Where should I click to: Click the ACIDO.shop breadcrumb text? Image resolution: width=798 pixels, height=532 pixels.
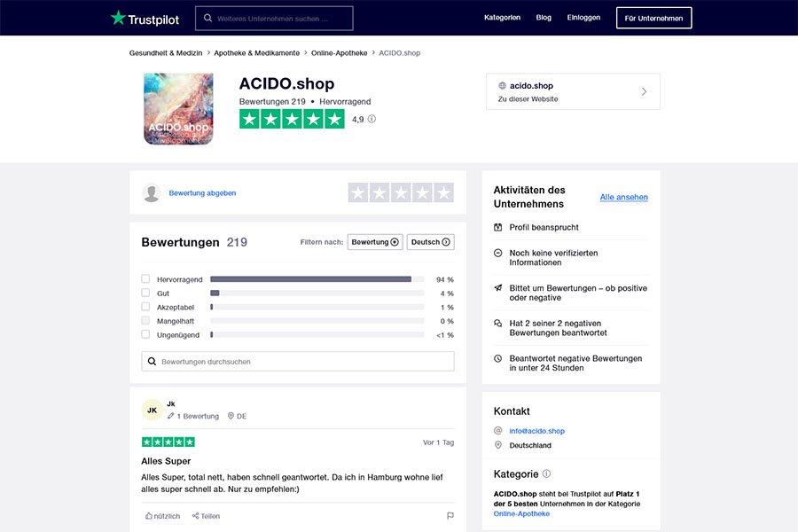click(400, 53)
